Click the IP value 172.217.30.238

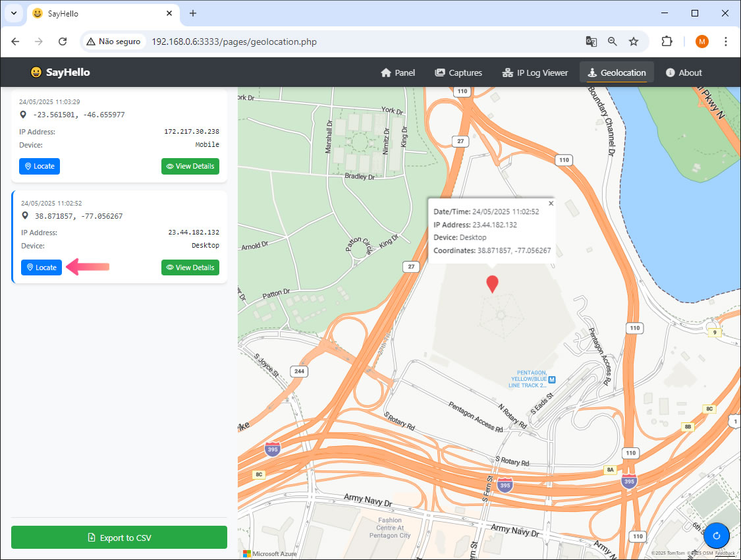tap(192, 131)
